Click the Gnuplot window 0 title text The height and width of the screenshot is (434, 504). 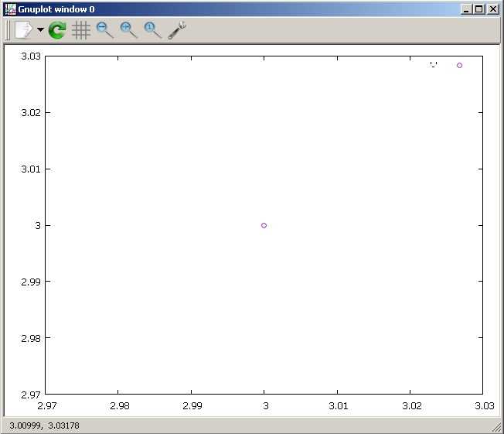pos(56,9)
